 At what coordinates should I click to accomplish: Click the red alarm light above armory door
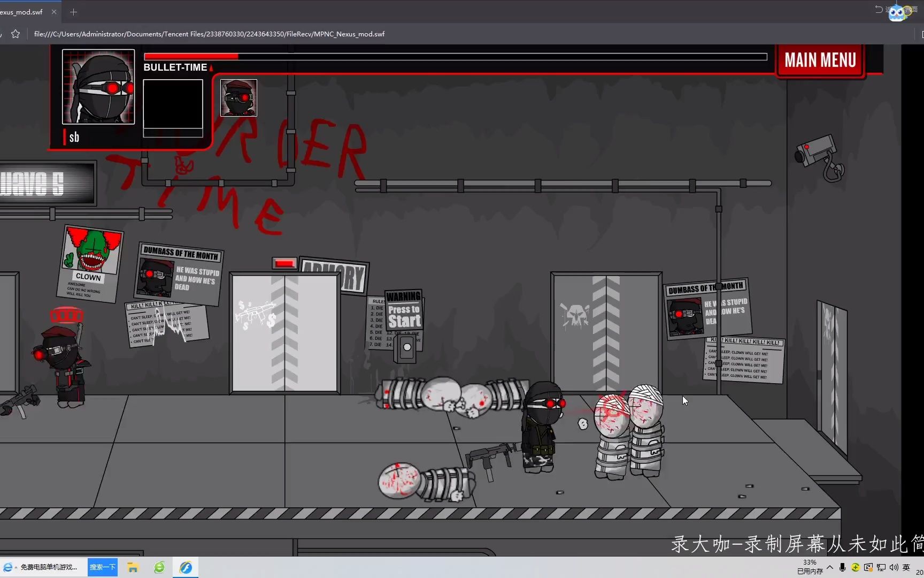[x=284, y=263]
